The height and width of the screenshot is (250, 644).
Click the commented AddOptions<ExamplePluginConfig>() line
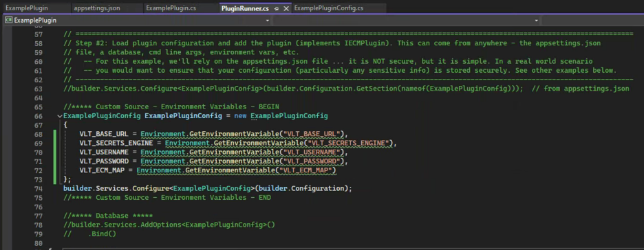click(169, 225)
